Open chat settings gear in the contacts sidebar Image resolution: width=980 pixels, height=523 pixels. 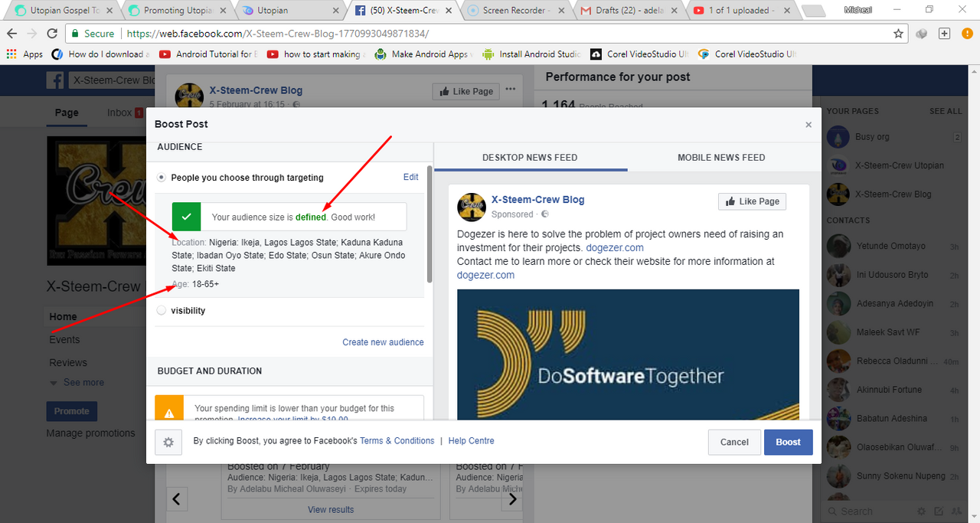pos(921,512)
